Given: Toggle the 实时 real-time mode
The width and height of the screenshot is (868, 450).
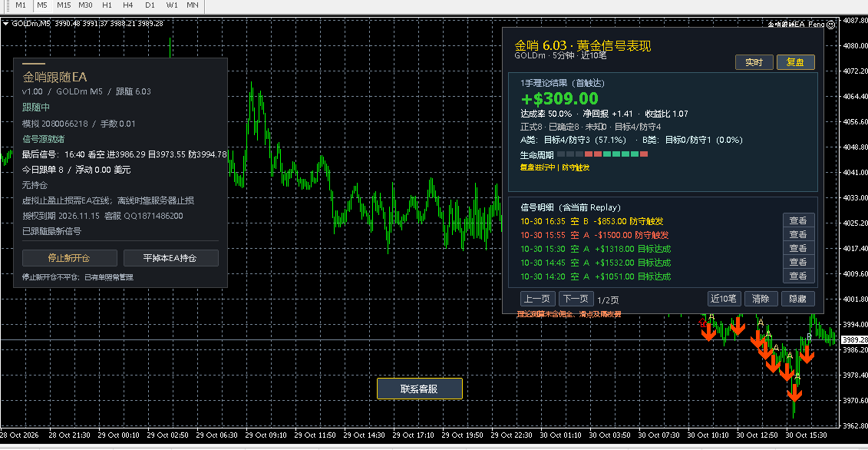Looking at the screenshot, I should 754,62.
